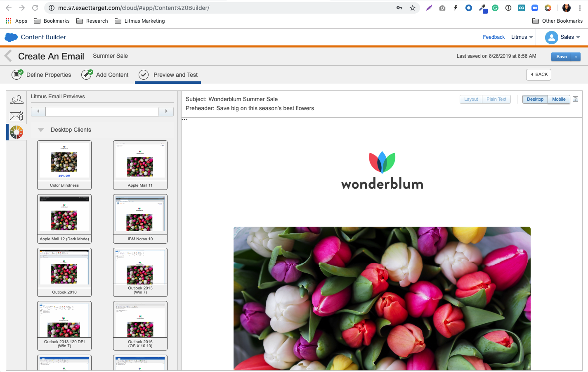
Task: Click the left arrow of previews scroller
Action: click(38, 111)
